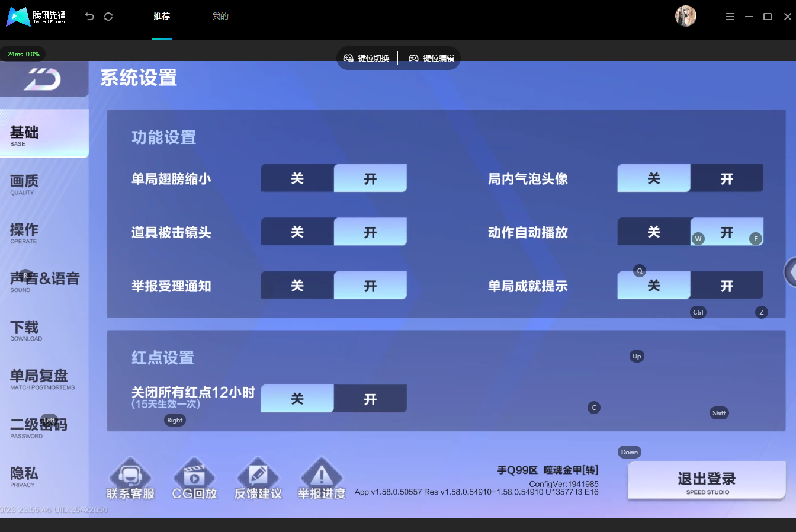Click the Ctrl key overlay marker
This screenshot has height=532, width=796.
(698, 312)
